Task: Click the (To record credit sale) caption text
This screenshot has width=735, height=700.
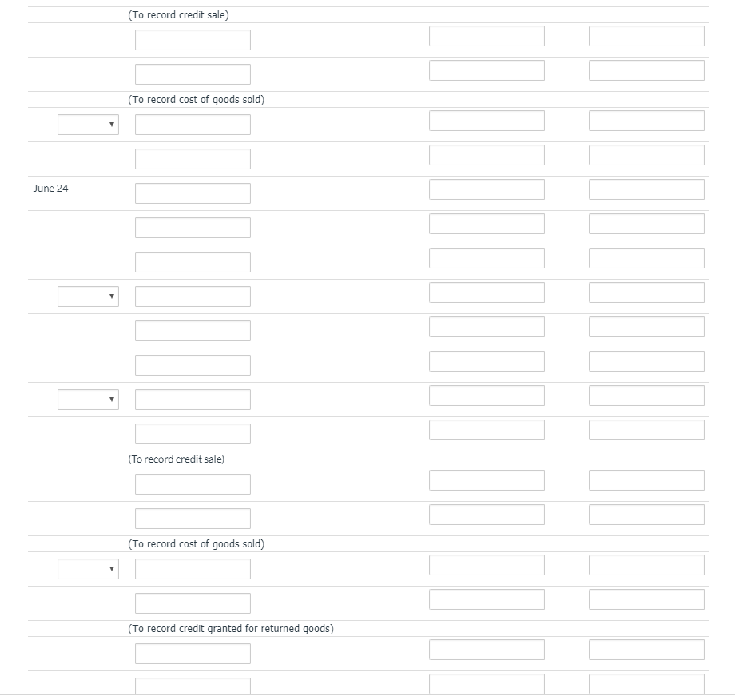Action: [x=177, y=14]
